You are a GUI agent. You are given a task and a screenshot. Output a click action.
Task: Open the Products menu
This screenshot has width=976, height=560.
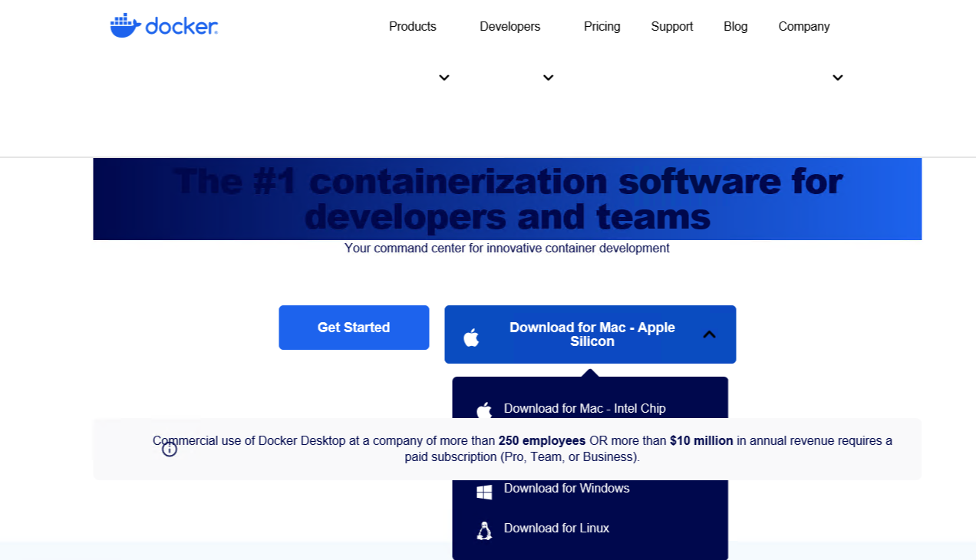[412, 26]
